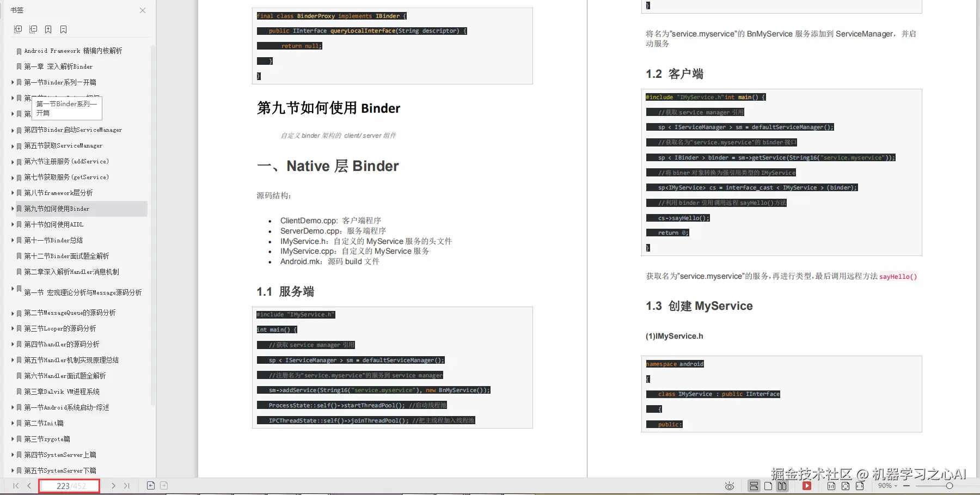Click the zoom out minus button
This screenshot has width=980, height=495.
pyautogui.click(x=906, y=486)
